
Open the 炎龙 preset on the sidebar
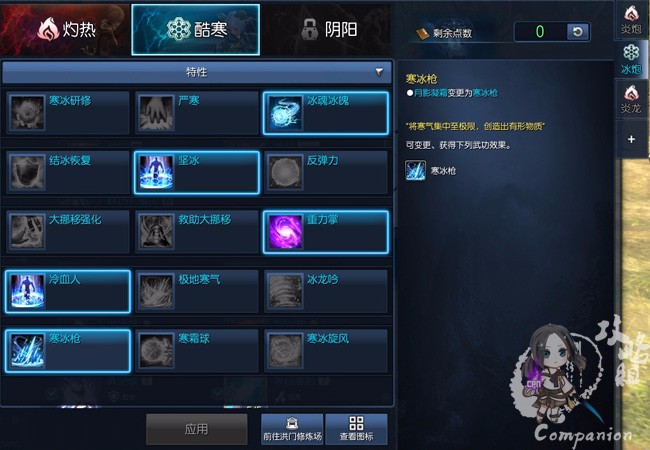(x=631, y=99)
